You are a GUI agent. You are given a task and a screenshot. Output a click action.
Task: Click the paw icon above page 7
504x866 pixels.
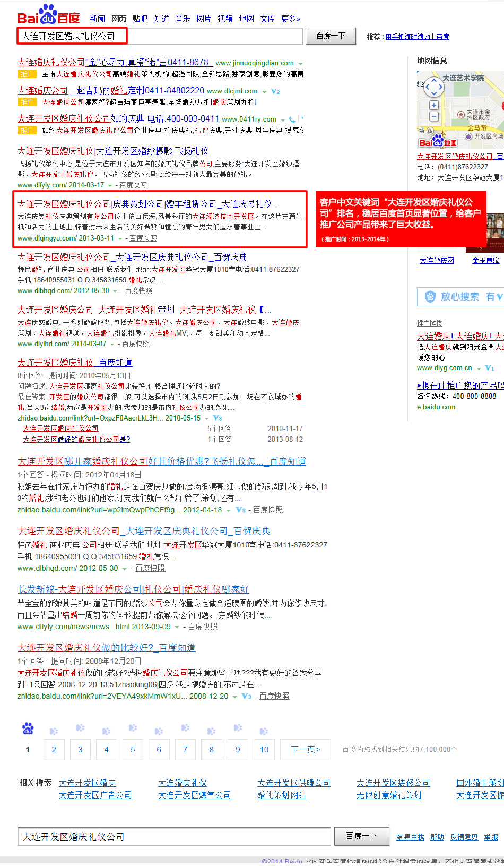click(185, 727)
